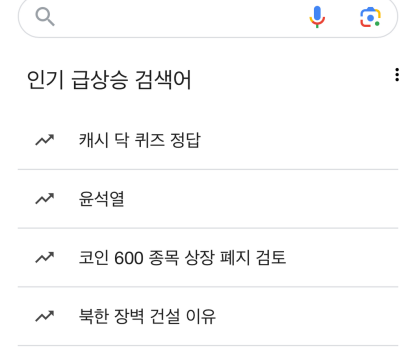Viewport: 416px width, 362px height.
Task: Start voice search with the microphone icon
Action: click(317, 17)
